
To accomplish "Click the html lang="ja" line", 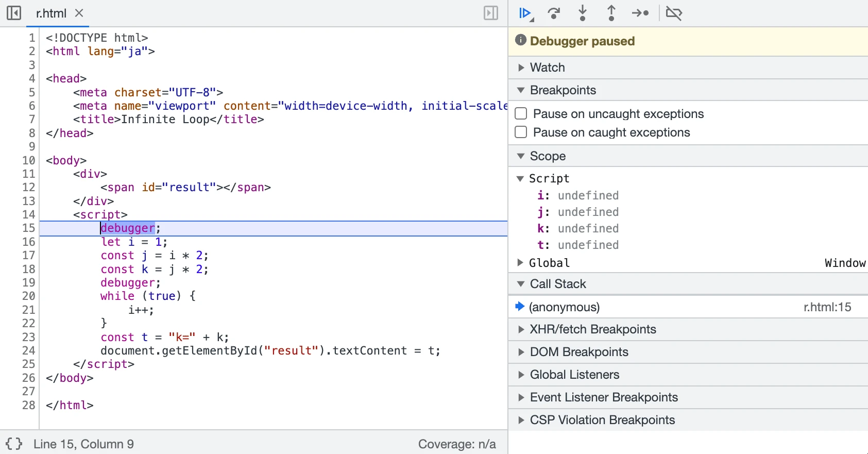I will [100, 51].
